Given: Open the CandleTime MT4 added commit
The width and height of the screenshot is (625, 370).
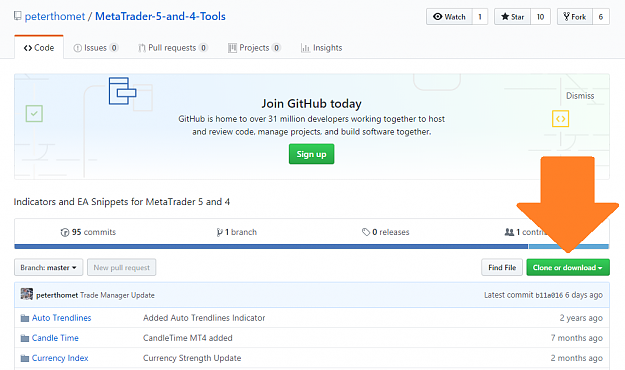Looking at the screenshot, I should (188, 338).
